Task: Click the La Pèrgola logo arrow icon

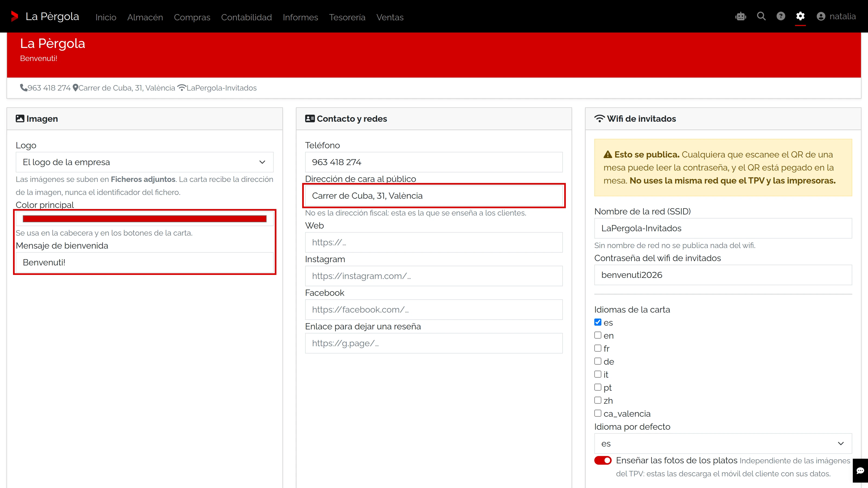Action: pyautogui.click(x=14, y=16)
